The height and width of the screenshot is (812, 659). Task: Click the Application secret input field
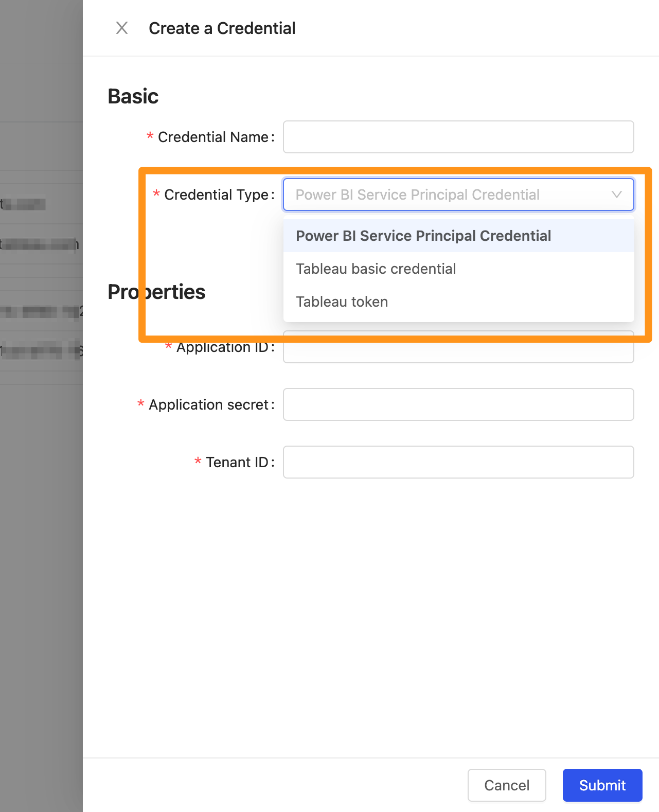click(x=458, y=404)
